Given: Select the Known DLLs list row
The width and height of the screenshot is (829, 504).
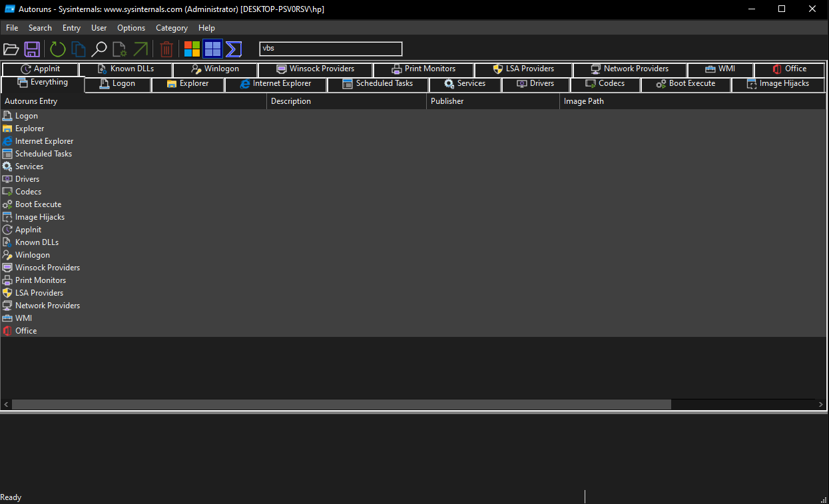Looking at the screenshot, I should (413, 242).
